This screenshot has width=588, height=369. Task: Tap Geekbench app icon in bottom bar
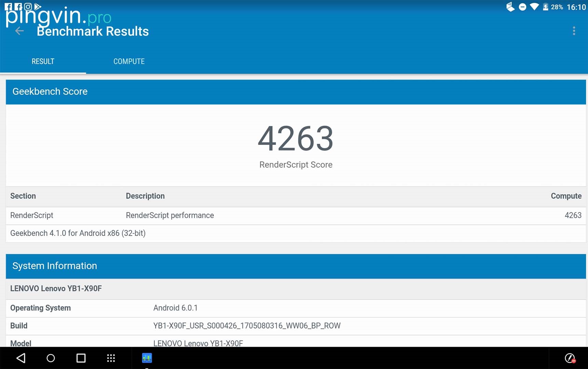[147, 358]
